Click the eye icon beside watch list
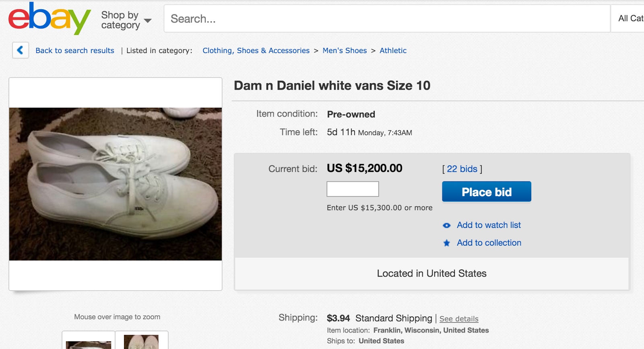This screenshot has width=644, height=349. [446, 226]
